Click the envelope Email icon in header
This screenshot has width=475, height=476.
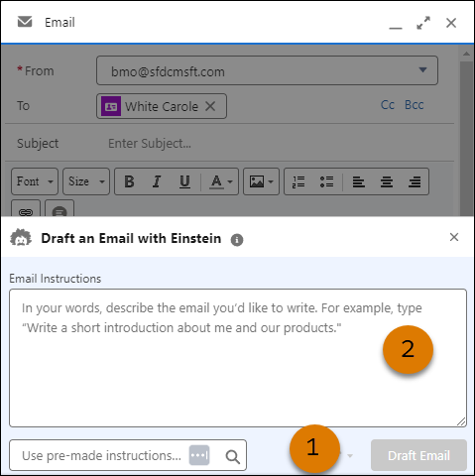(25, 22)
